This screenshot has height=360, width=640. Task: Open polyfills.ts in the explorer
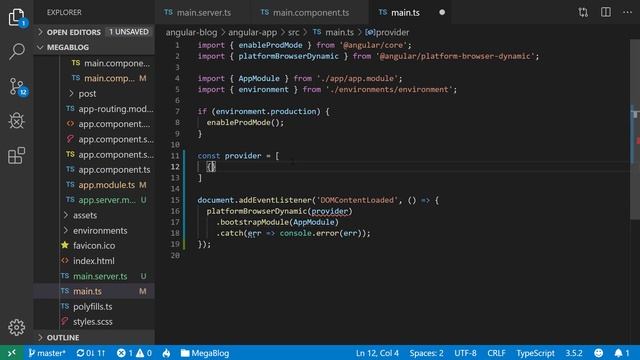(x=93, y=307)
